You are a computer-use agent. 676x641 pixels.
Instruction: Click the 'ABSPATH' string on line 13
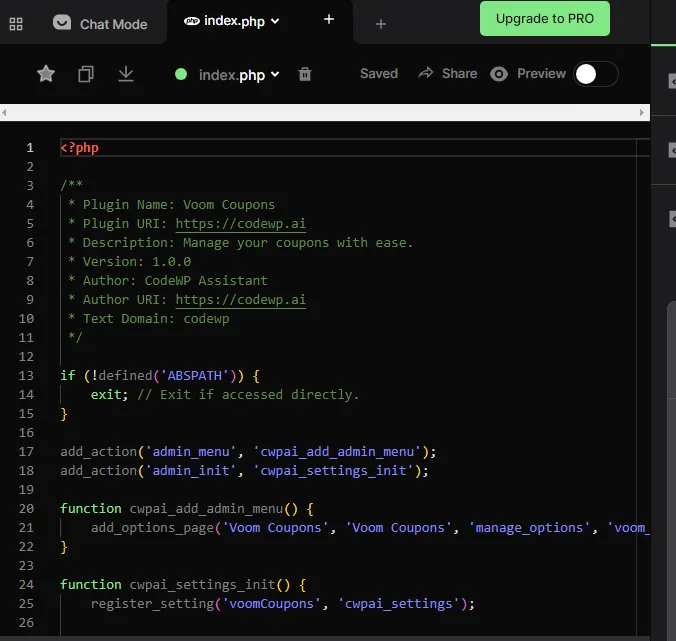click(194, 375)
